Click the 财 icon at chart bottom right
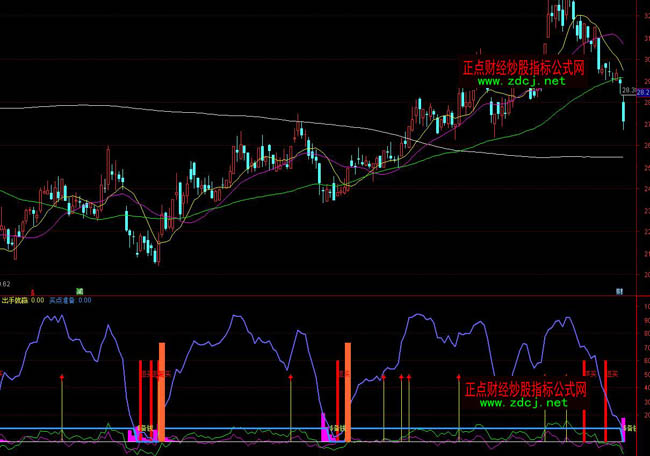Viewport: 650px width, 456px height. tap(619, 291)
